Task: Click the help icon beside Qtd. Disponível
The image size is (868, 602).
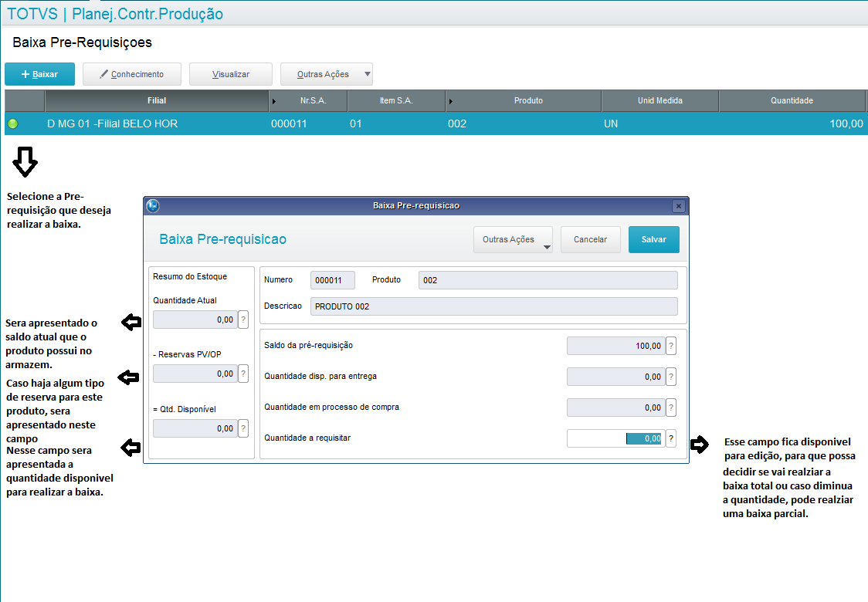Action: point(243,429)
